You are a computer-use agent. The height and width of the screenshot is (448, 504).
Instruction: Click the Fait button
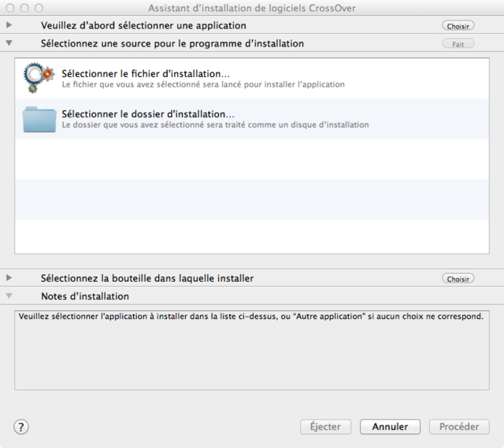pos(458,44)
